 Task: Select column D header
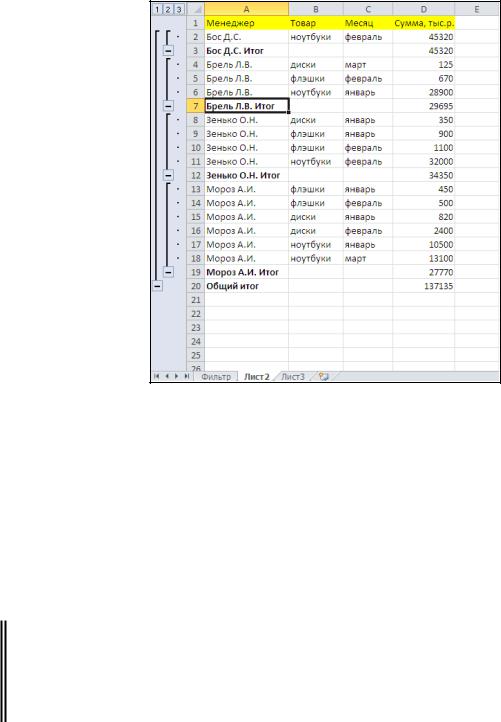[424, 9]
